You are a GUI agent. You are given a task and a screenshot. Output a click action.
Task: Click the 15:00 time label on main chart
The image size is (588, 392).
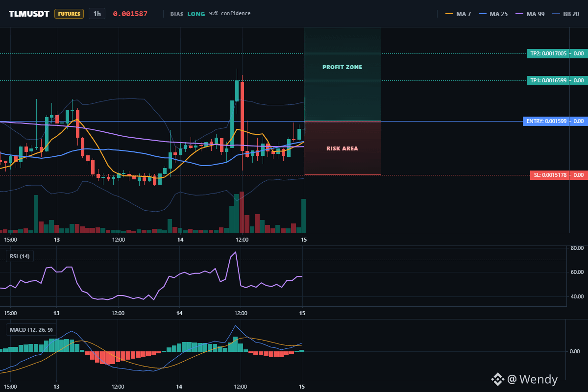tap(10, 240)
